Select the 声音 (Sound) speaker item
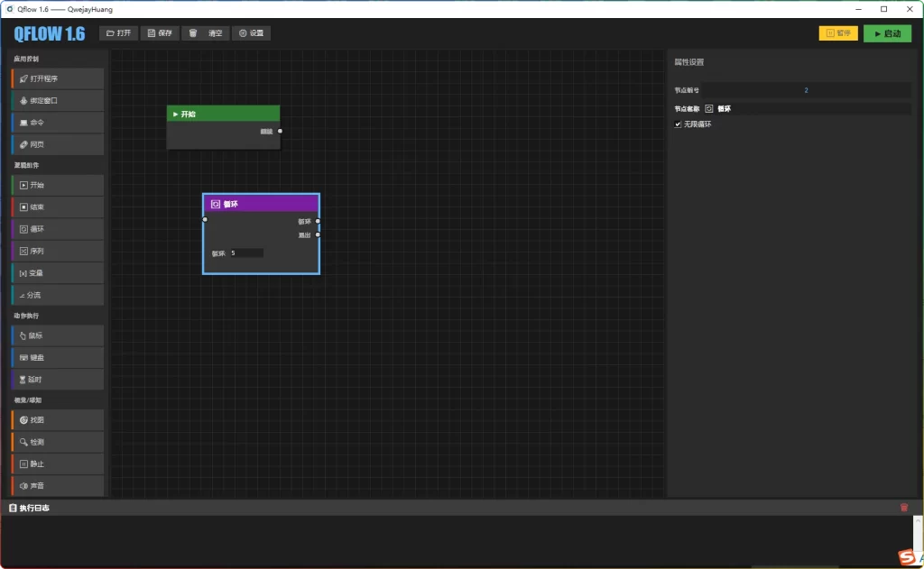 click(58, 486)
